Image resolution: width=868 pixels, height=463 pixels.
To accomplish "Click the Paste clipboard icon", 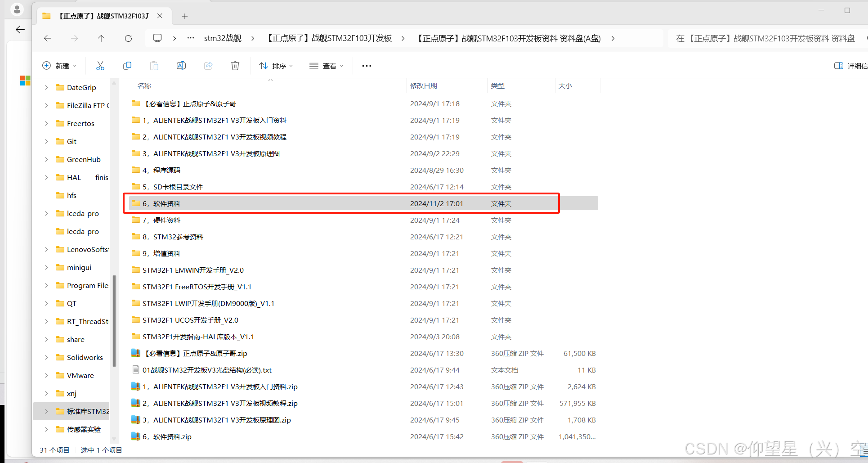I will tap(154, 66).
